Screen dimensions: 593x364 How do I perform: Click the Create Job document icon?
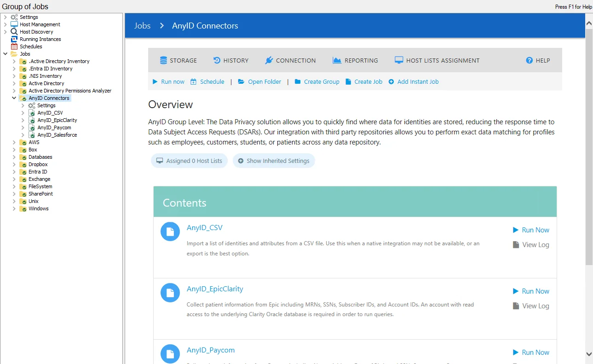[x=348, y=81]
